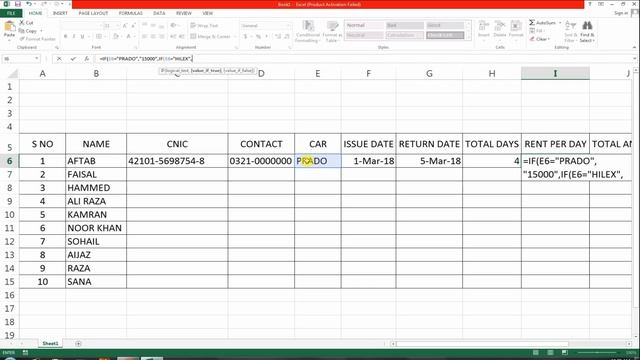Click the Copy command

click(x=28, y=31)
